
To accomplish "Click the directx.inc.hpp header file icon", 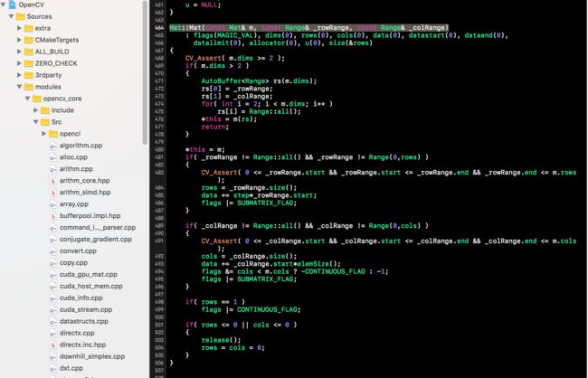I will point(53,345).
